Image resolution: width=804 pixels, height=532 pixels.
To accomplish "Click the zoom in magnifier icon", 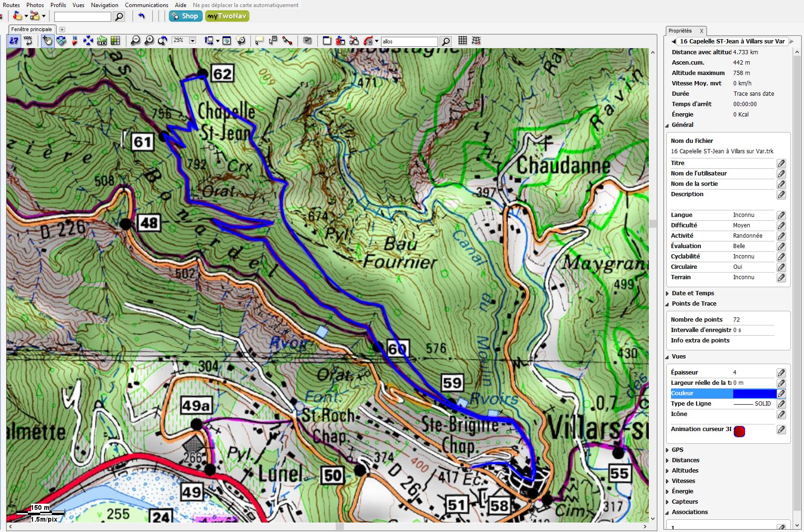I will 149,41.
